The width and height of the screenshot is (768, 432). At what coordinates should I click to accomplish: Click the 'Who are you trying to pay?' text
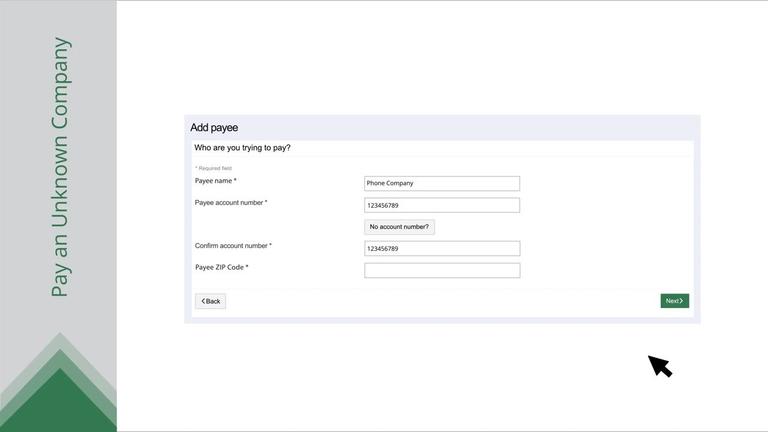point(242,147)
